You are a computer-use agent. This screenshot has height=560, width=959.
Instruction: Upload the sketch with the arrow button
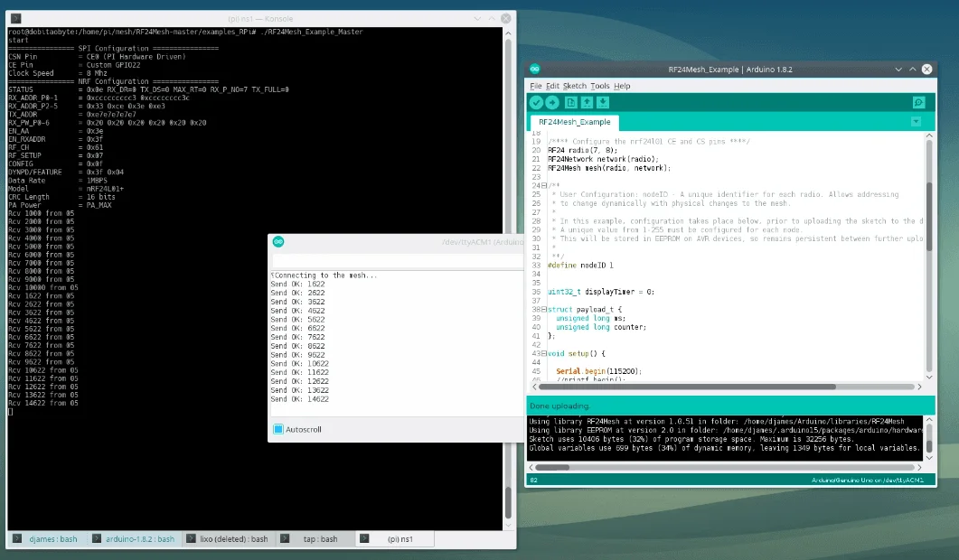[552, 103]
